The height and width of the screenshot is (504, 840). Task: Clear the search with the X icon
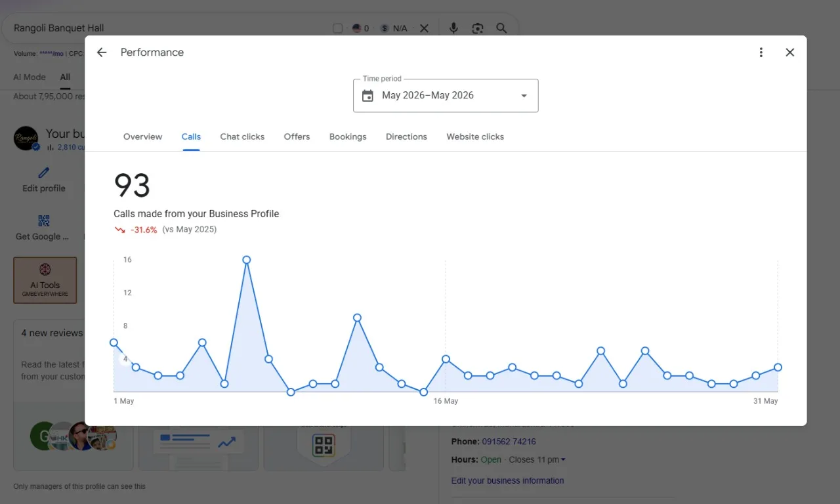(x=424, y=28)
